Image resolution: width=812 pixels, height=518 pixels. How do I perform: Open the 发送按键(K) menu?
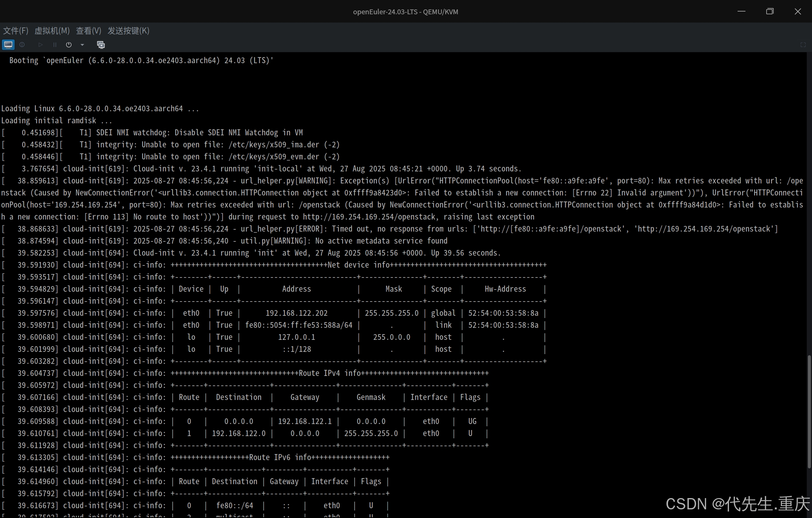[x=129, y=31]
